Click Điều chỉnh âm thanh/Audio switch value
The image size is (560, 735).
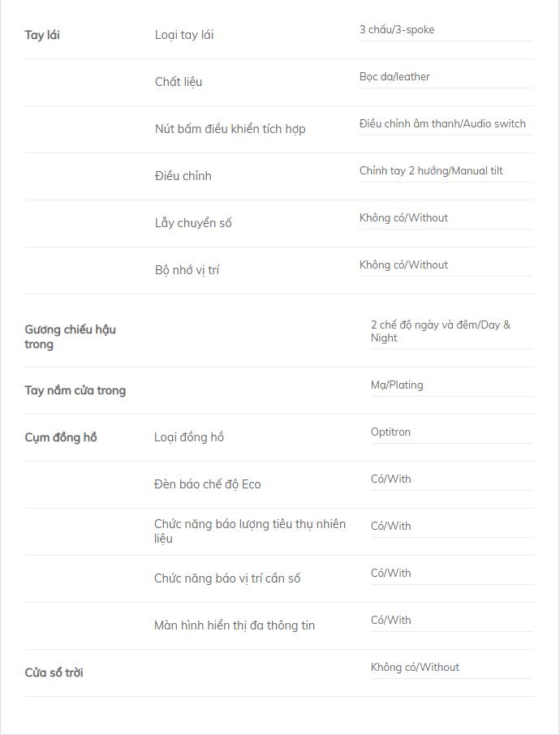[442, 124]
